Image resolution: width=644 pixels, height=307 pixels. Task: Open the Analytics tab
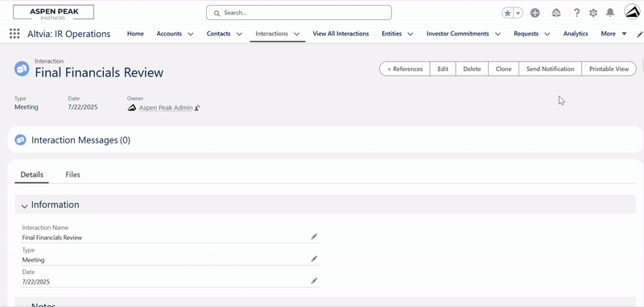pyautogui.click(x=576, y=34)
